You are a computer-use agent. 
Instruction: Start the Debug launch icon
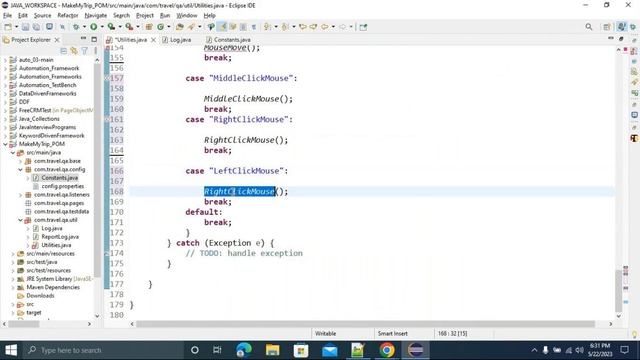(x=76, y=27)
